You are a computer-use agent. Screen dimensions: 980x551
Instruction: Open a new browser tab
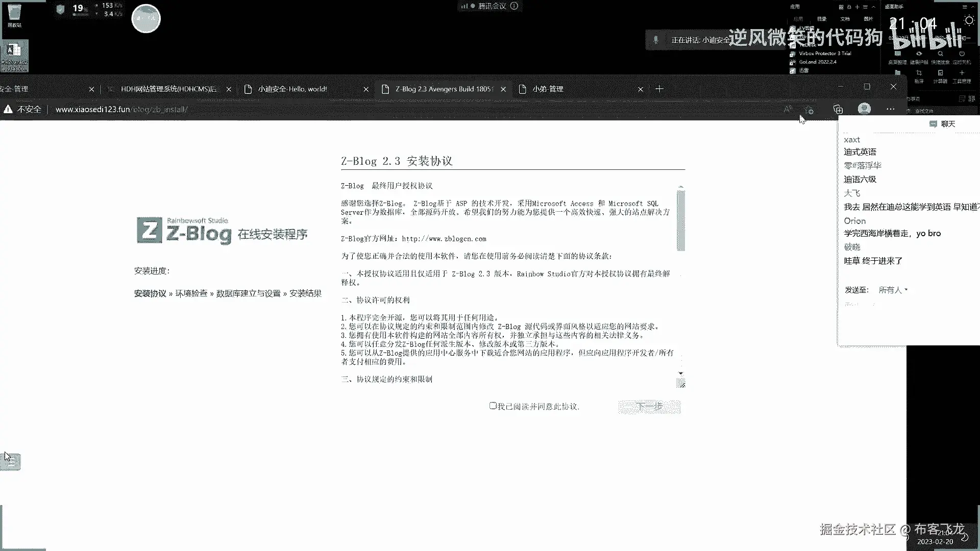click(659, 89)
